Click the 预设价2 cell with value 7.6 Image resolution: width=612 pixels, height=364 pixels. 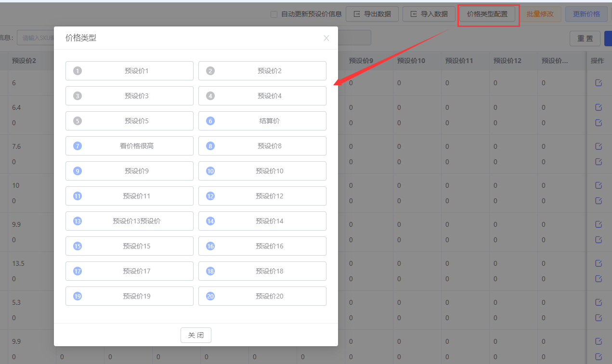(x=16, y=146)
